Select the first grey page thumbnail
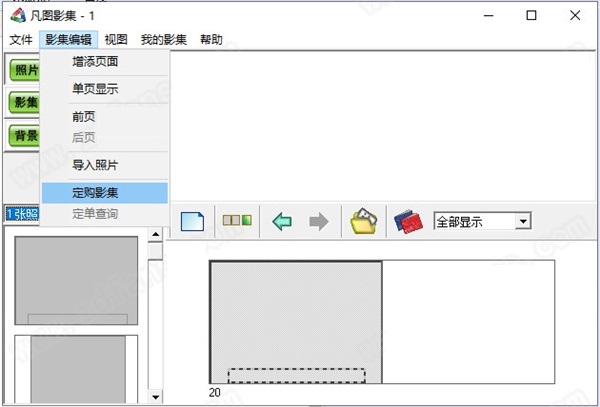Image resolution: width=600 pixels, height=407 pixels. click(x=76, y=280)
